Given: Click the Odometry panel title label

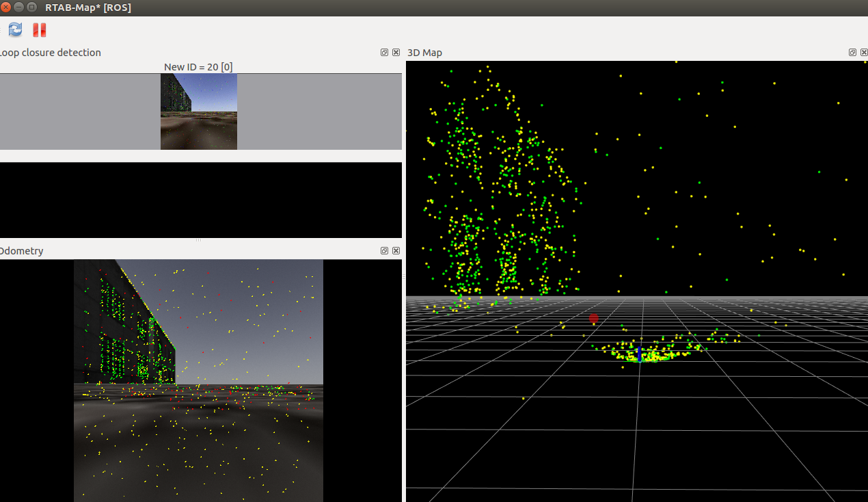Looking at the screenshot, I should point(22,251).
